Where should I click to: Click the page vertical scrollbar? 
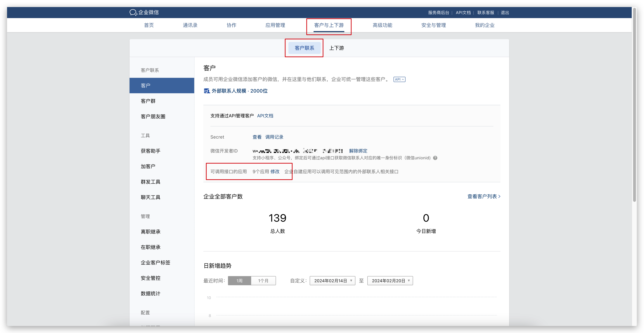pos(634,105)
